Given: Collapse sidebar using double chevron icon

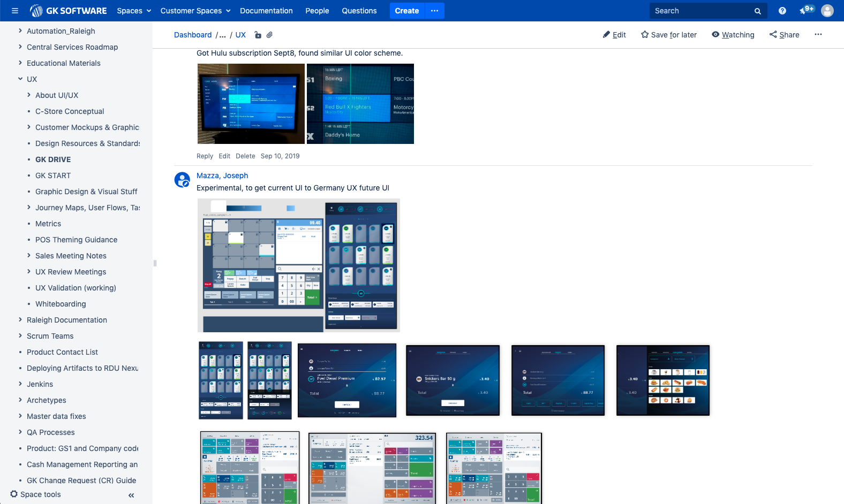Looking at the screenshot, I should click(131, 495).
